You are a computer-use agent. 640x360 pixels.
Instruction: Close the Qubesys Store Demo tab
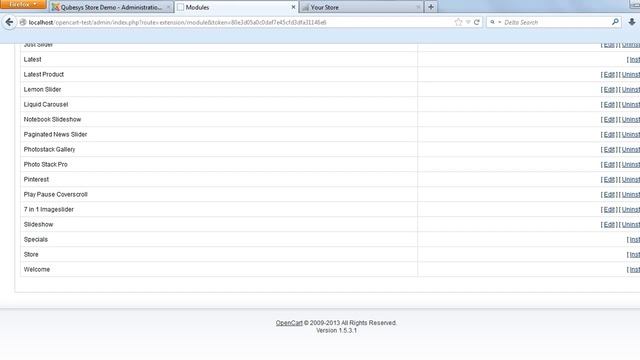(168, 7)
